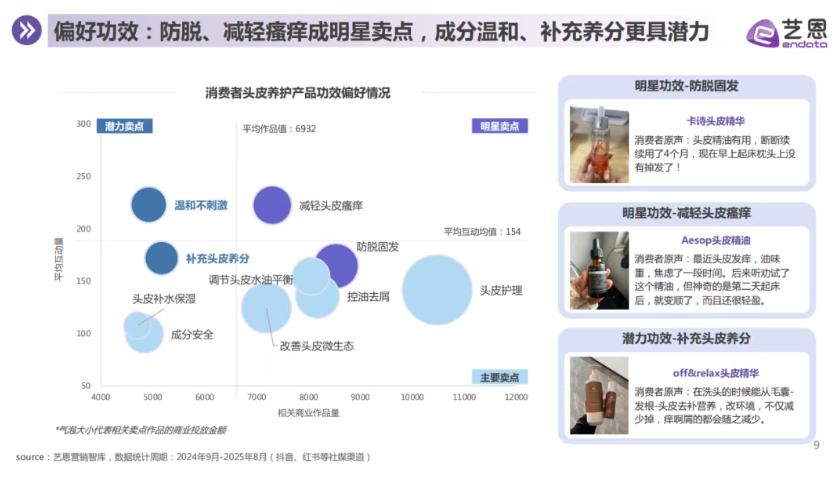
Task: Click the 潜力卖点 quadrant tag
Action: click(x=124, y=126)
